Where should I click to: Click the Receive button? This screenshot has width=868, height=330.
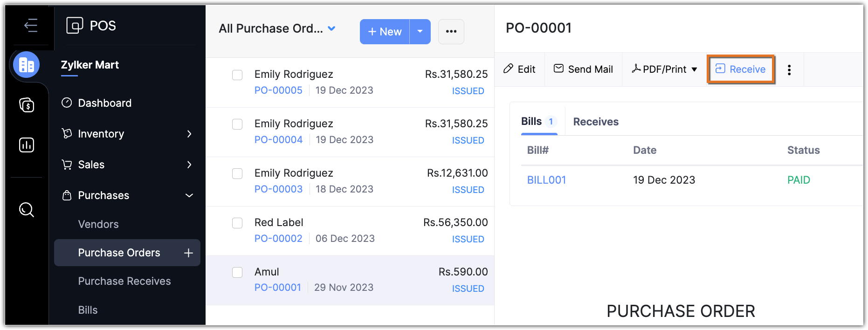click(741, 69)
